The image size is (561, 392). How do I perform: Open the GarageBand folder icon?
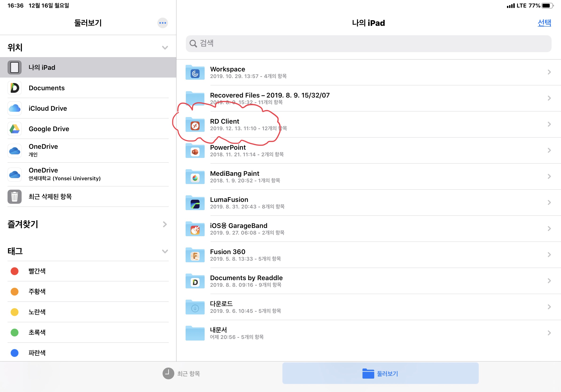pyautogui.click(x=195, y=229)
